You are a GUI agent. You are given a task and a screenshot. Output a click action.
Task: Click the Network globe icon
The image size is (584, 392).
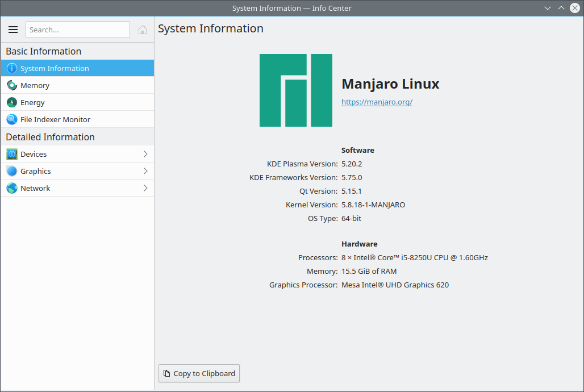point(12,188)
